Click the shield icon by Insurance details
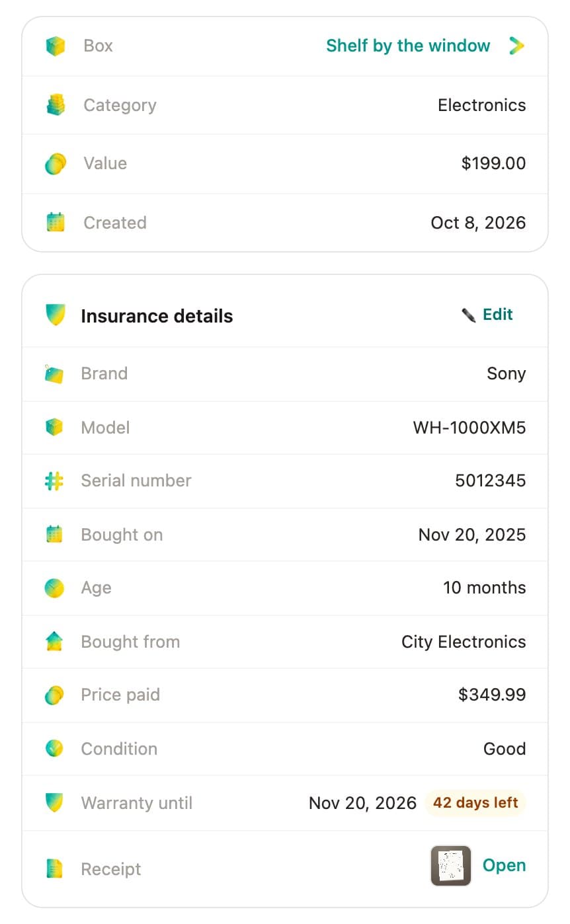Viewport: 570px width, 924px height. pyautogui.click(x=56, y=315)
